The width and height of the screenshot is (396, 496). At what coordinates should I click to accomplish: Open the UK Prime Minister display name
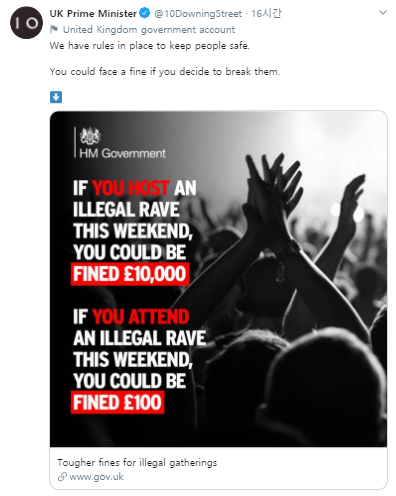(93, 14)
